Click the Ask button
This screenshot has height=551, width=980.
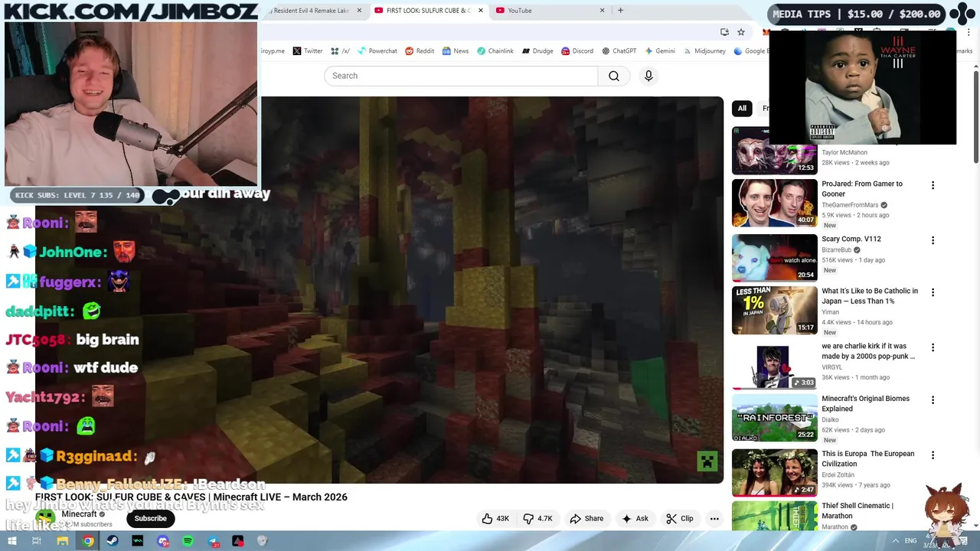click(x=635, y=519)
